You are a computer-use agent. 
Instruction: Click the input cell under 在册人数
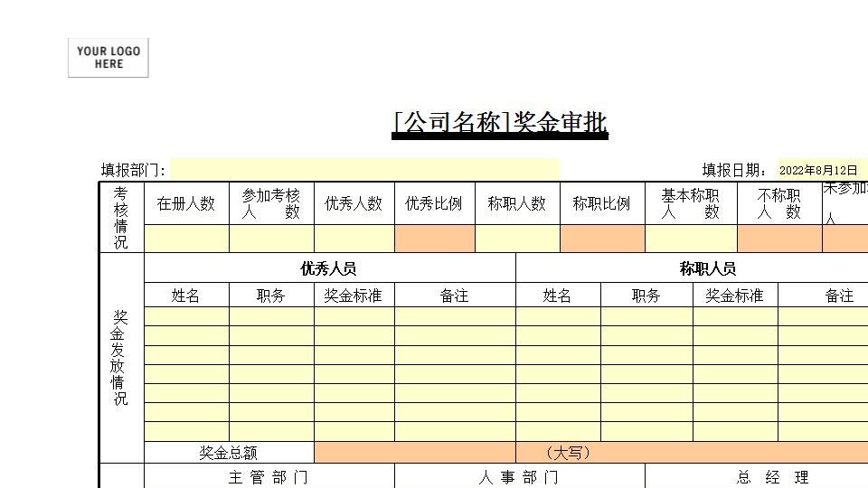click(x=186, y=239)
